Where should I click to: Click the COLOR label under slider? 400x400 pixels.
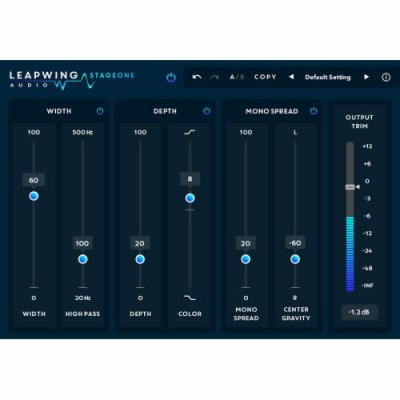pyautogui.click(x=190, y=314)
